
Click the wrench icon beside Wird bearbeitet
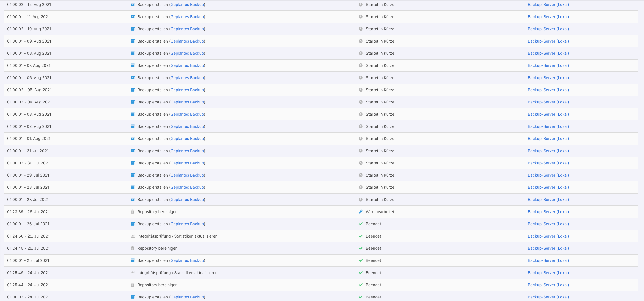point(361,212)
